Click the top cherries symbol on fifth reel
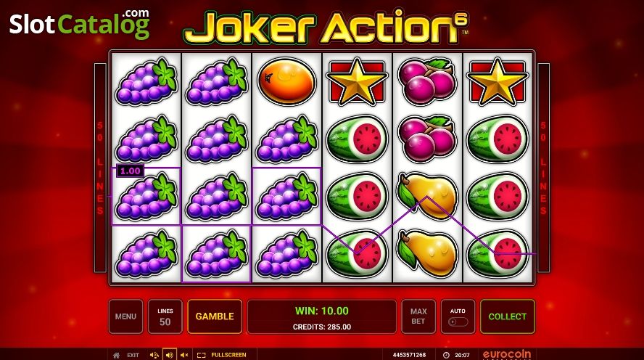 tap(427, 81)
